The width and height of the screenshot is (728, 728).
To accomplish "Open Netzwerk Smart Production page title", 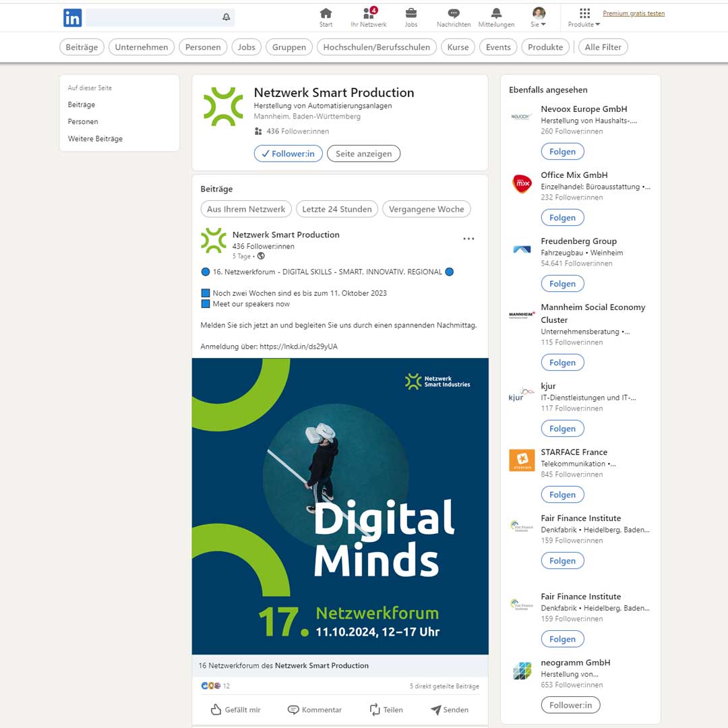I will click(x=334, y=92).
